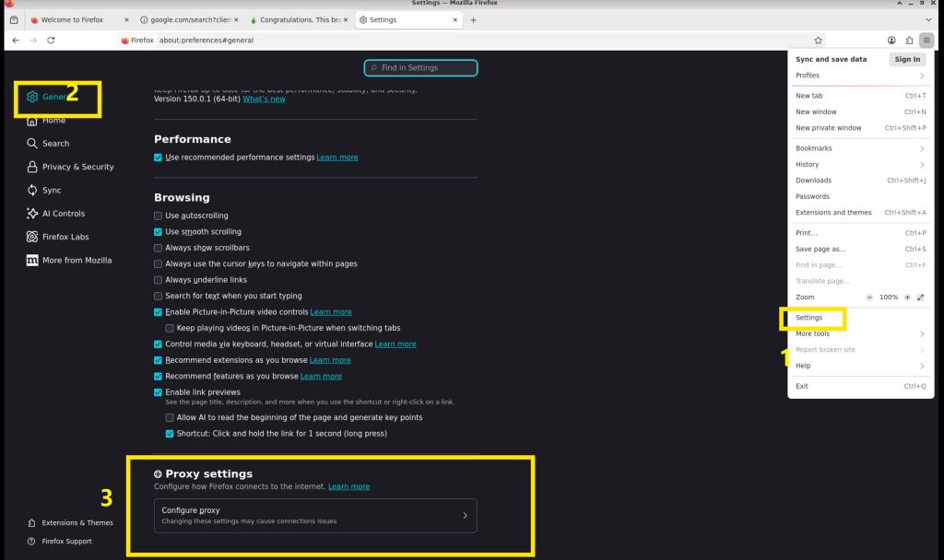Enable Search for text when typing
The width and height of the screenshot is (944, 560).
158,296
